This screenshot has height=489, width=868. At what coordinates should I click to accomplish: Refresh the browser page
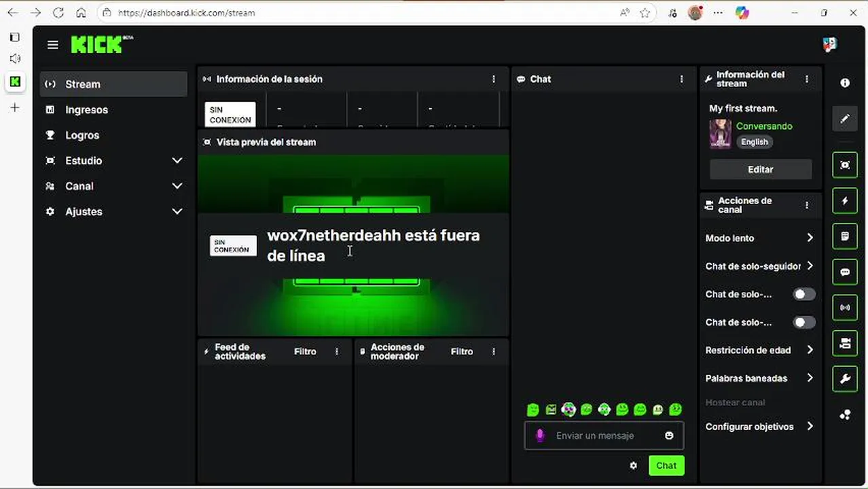coord(58,12)
